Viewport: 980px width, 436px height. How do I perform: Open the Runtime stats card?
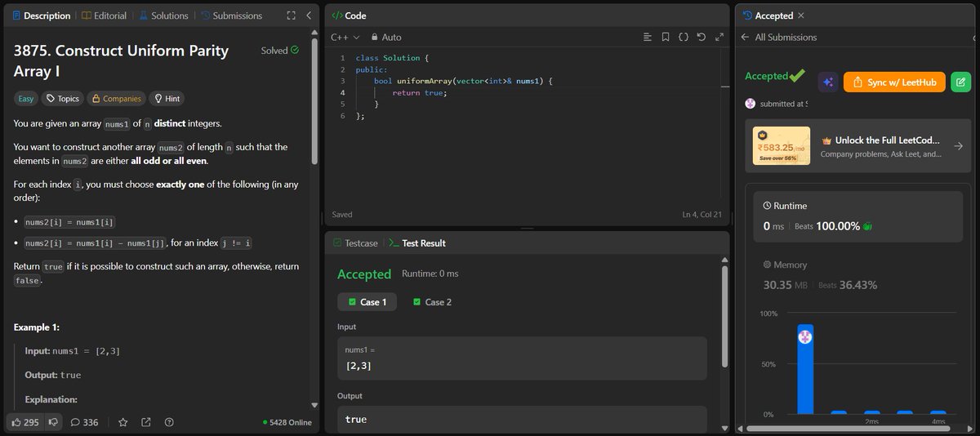[x=857, y=216]
